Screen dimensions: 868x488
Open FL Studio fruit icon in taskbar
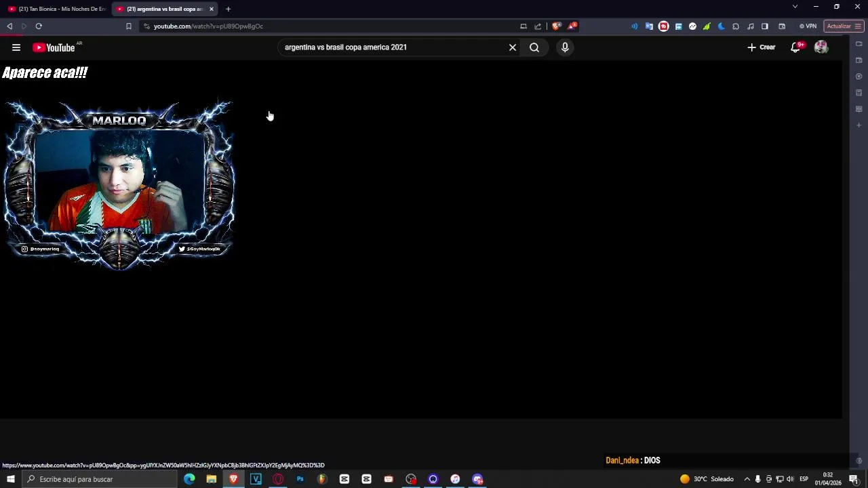tap(322, 479)
